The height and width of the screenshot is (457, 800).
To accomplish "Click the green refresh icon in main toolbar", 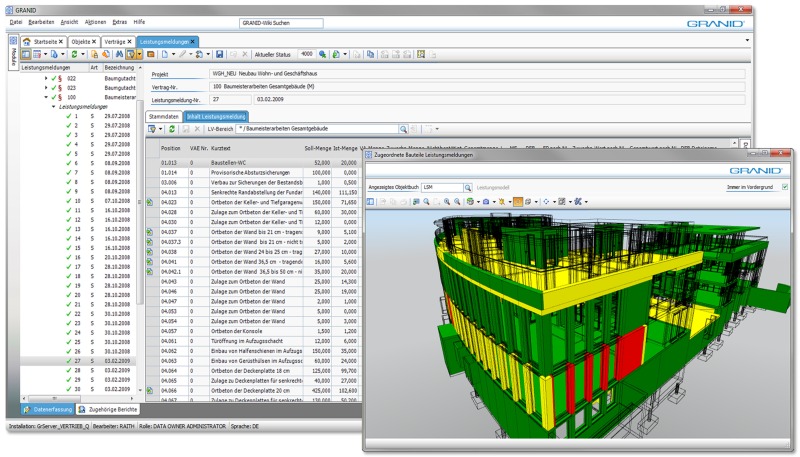I will pyautogui.click(x=74, y=54).
